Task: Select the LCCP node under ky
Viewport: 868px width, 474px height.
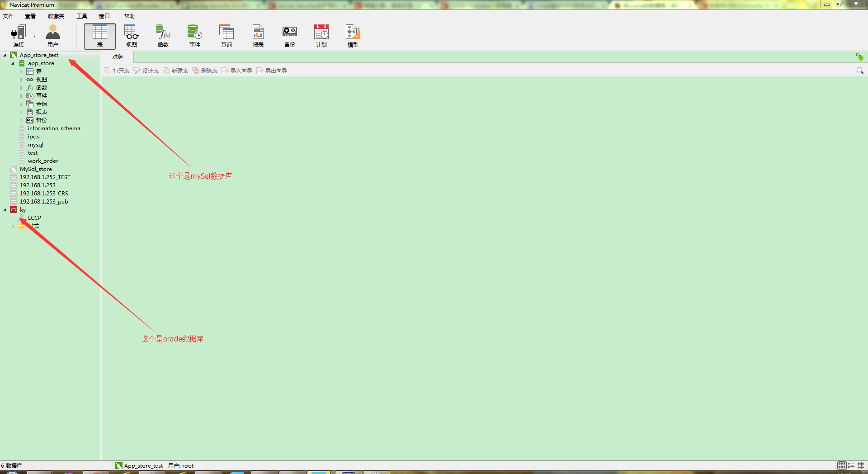Action: [x=34, y=218]
